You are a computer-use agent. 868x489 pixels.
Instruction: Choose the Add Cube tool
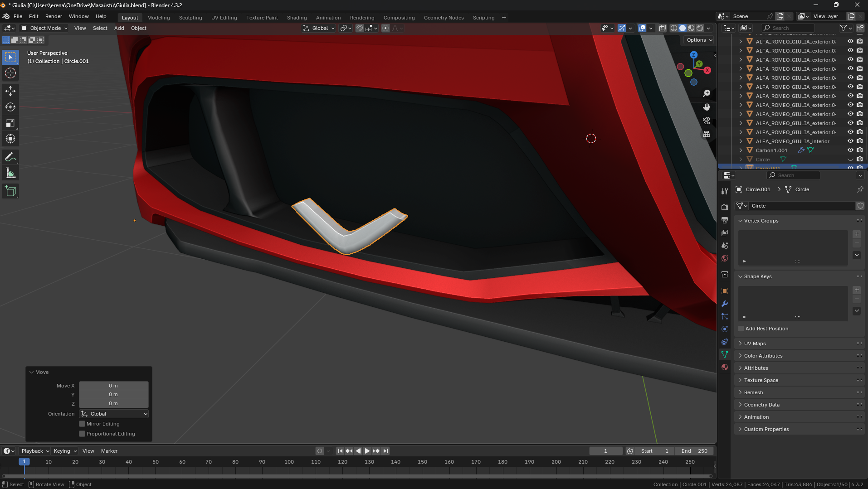click(10, 191)
